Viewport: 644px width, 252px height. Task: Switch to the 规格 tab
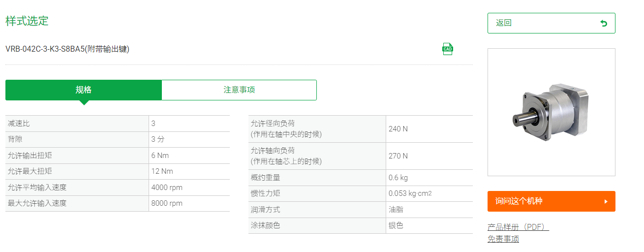[84, 90]
